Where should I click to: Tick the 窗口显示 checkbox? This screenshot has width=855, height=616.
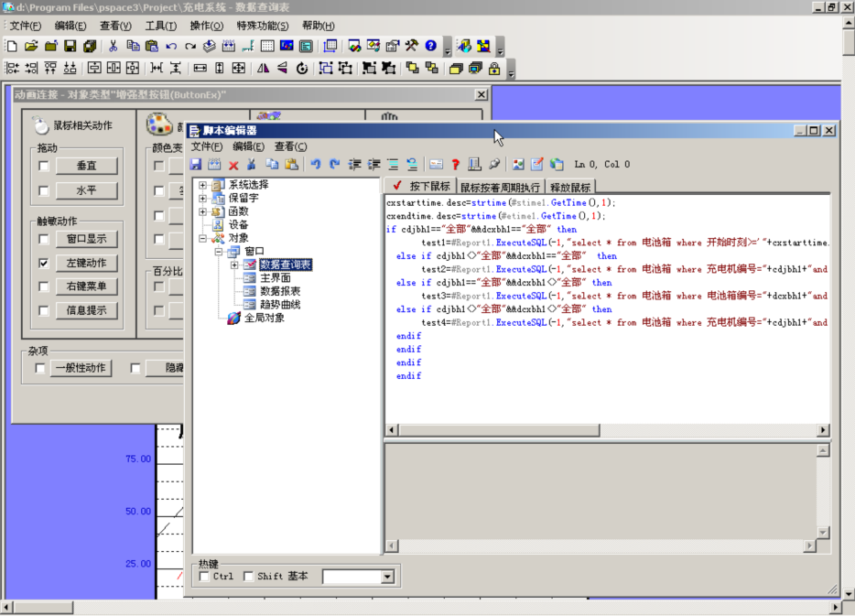(x=44, y=240)
